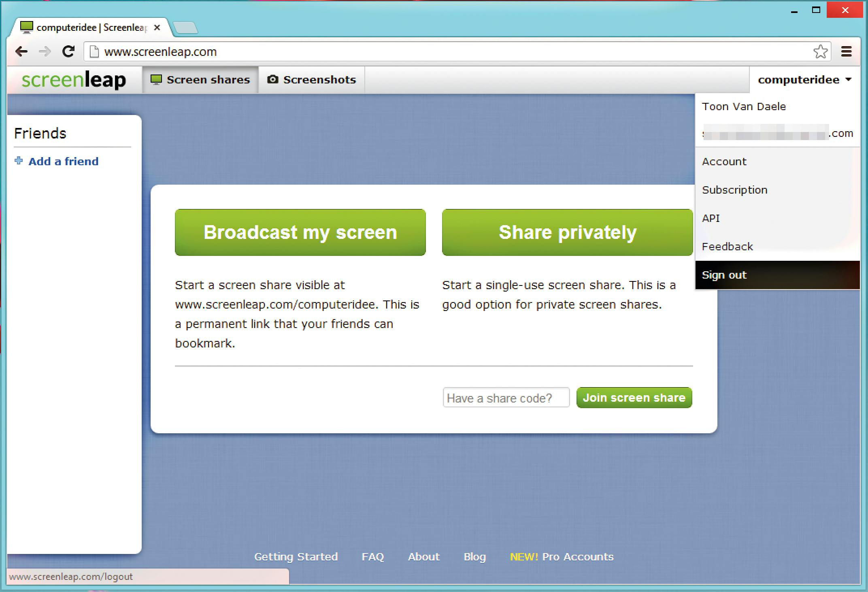
Task: Click the browser back arrow
Action: (21, 51)
